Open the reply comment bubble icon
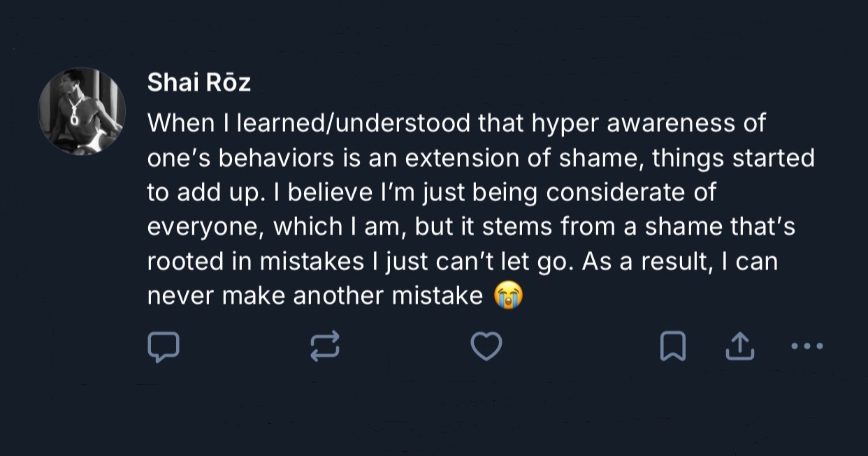 [164, 346]
